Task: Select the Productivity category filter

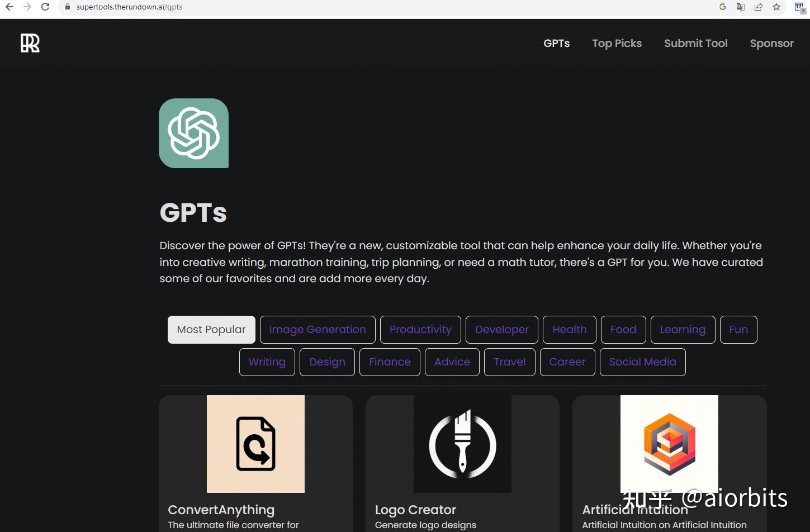Action: tap(420, 330)
